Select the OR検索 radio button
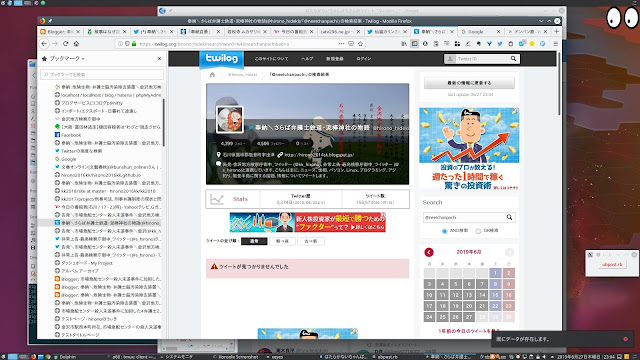The width and height of the screenshot is (640, 360). click(478, 231)
